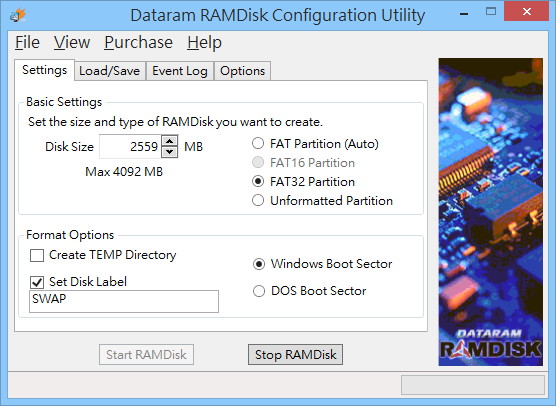Select FAT Partition (Auto) option
Screen dimensions: 556x406
click(315, 144)
